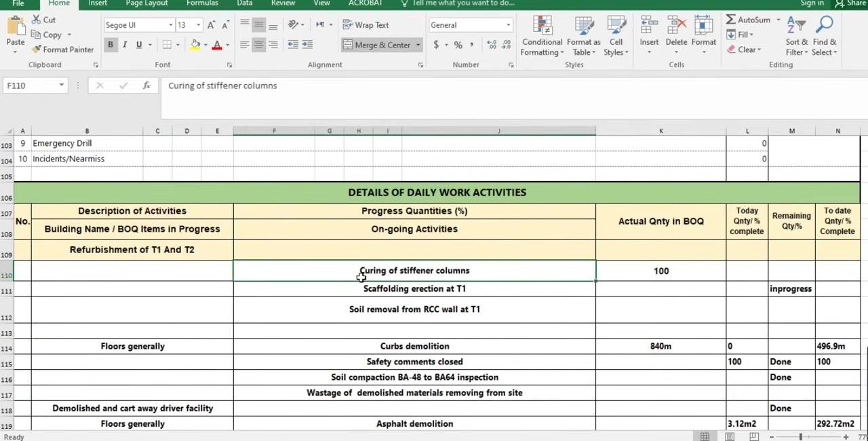This screenshot has width=868, height=441.
Task: Apply the yellow fill color bucket
Action: point(195,45)
